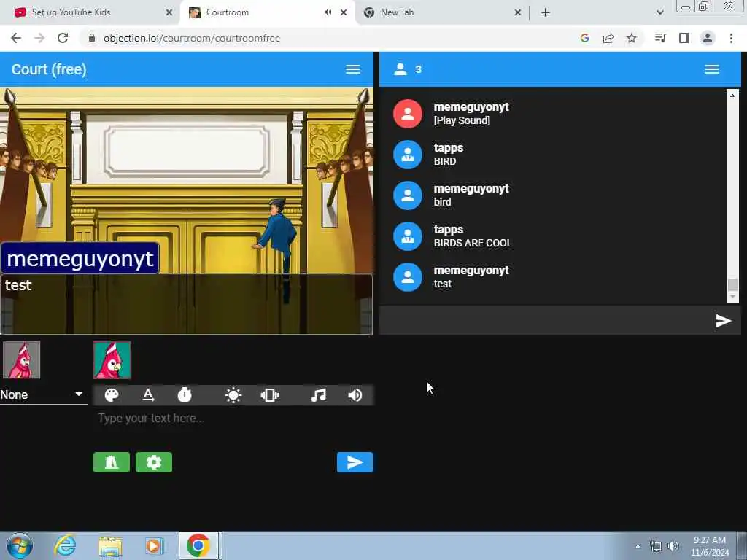Viewport: 747px width, 560px height.
Task: Bookmark this page with the star
Action: 632,38
